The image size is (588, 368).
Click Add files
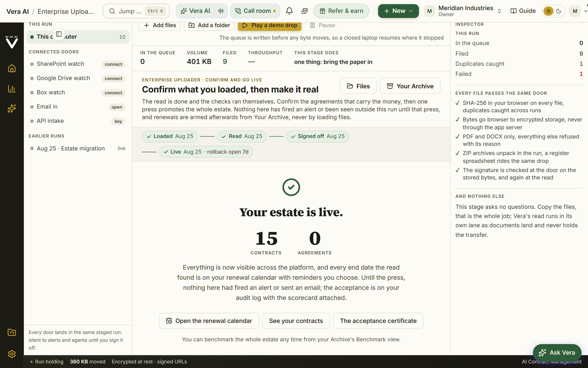tap(160, 25)
